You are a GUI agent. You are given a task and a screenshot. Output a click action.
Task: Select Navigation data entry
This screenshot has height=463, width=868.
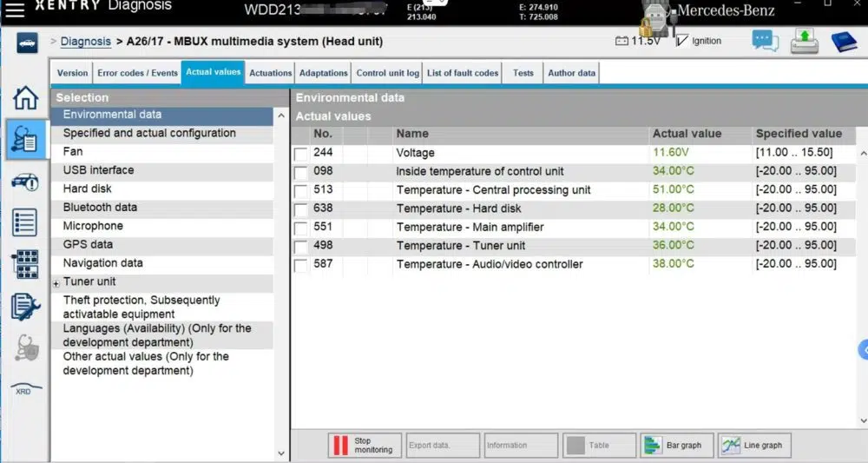162,263
